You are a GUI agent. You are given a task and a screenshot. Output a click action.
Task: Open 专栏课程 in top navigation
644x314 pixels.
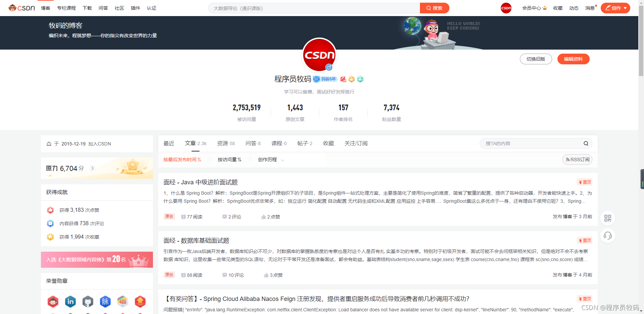[x=66, y=8]
